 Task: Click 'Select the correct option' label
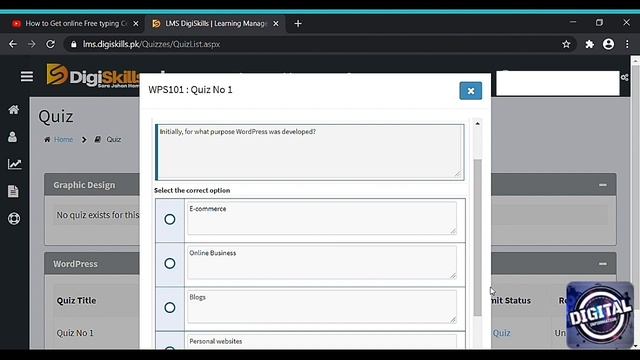click(x=192, y=190)
